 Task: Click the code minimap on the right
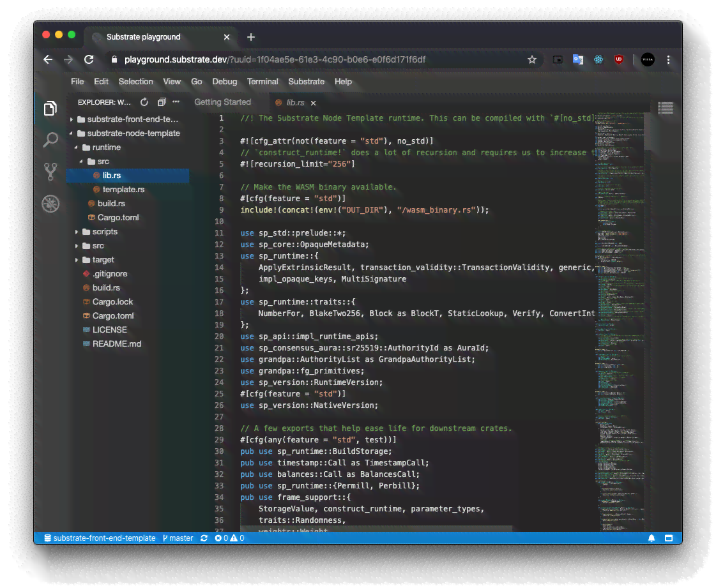pyautogui.click(x=620, y=321)
